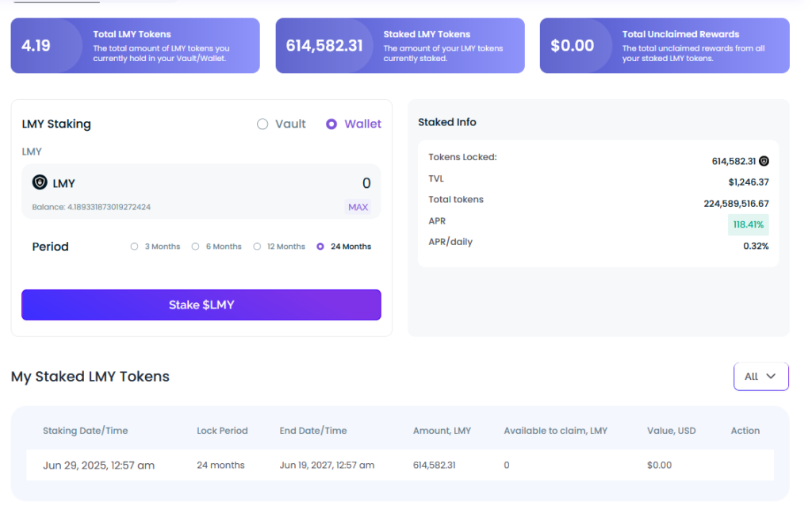Viewport: 812px width, 525px height.
Task: Click the green 118.41% APR badge
Action: click(x=748, y=224)
